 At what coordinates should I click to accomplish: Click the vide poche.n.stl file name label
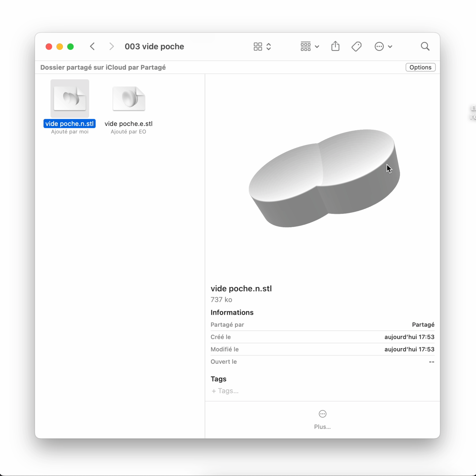[x=69, y=124]
